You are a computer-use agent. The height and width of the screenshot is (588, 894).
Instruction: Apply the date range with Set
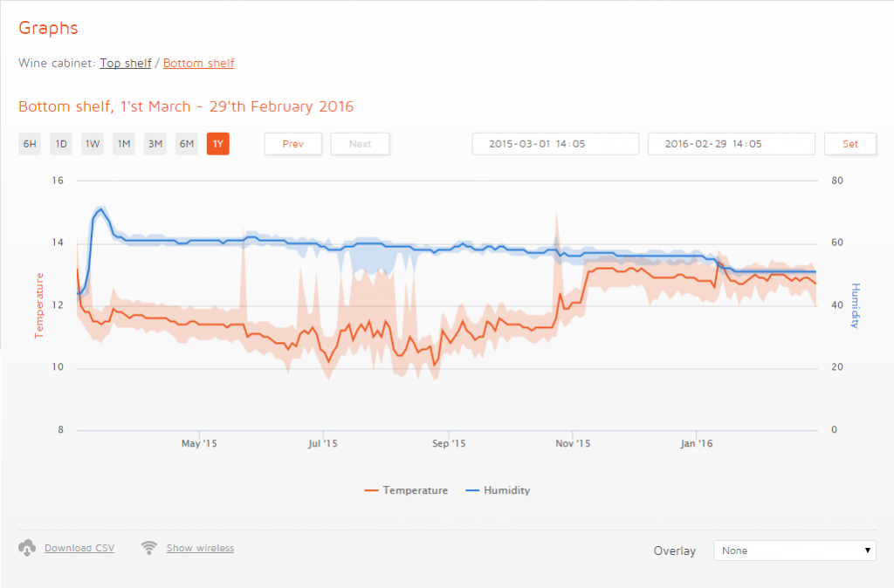[850, 144]
